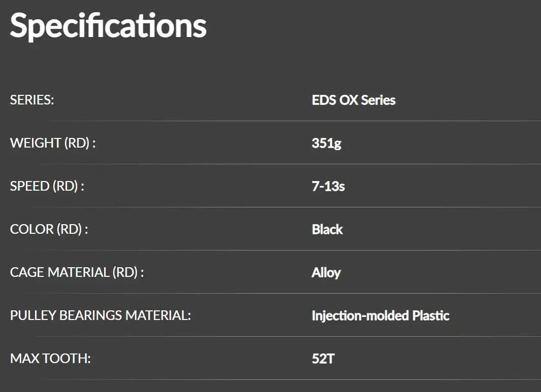Click the SPEED (RD) label
The image size is (541, 392).
point(47,186)
